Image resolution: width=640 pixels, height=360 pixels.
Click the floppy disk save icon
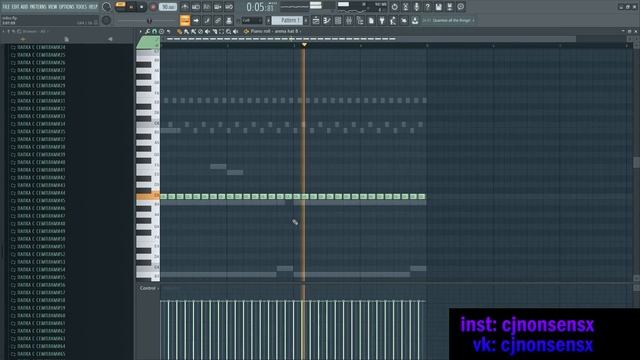pyautogui.click(x=438, y=7)
